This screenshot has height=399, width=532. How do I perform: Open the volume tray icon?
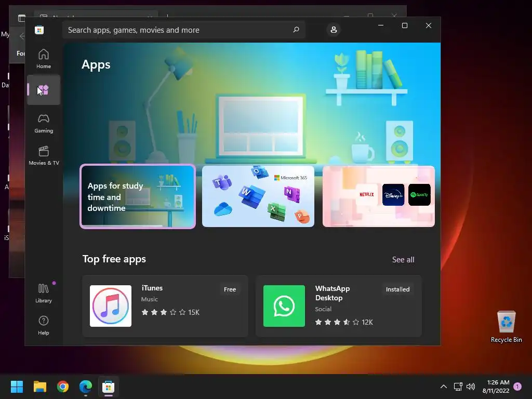[x=471, y=387]
